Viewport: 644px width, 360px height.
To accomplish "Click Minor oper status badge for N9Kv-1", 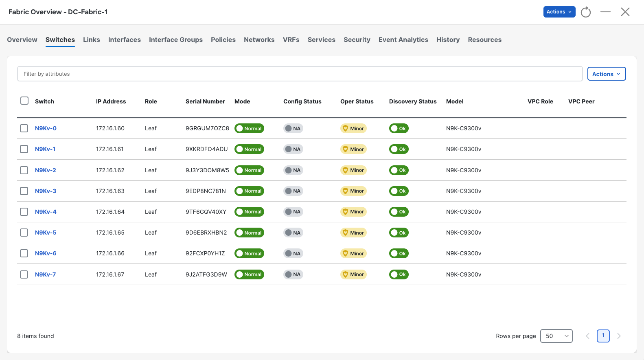I will pyautogui.click(x=353, y=149).
